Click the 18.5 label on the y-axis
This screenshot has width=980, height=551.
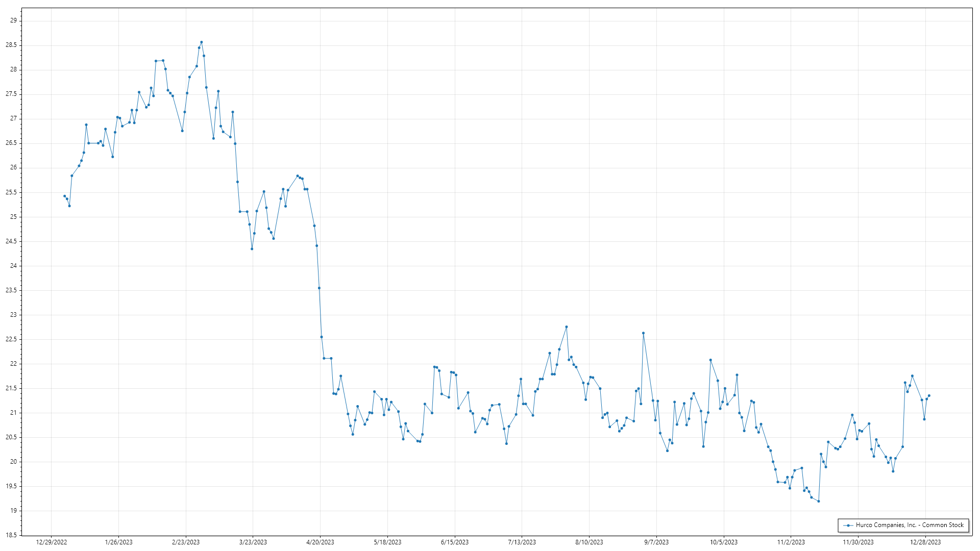(11, 535)
